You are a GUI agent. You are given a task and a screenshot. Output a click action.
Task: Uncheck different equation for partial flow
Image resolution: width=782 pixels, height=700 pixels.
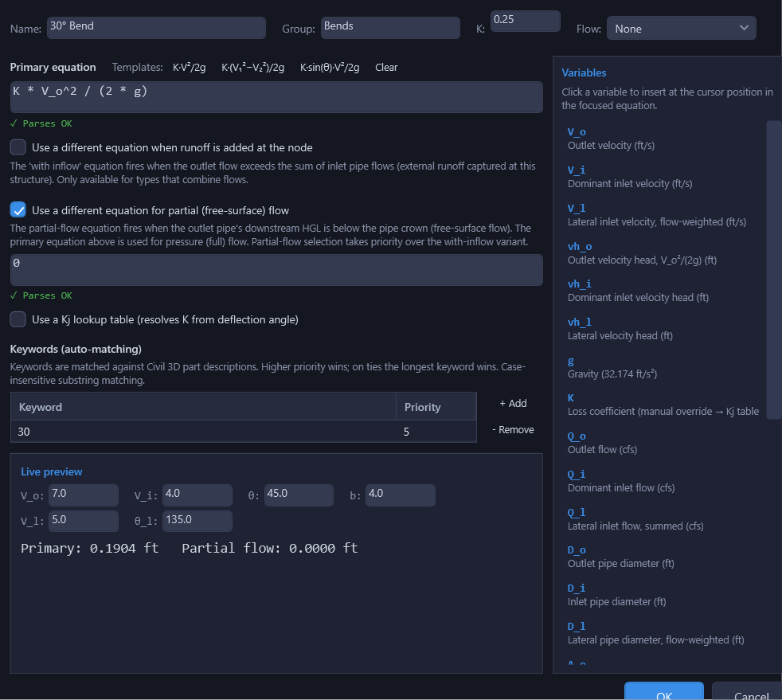18,210
